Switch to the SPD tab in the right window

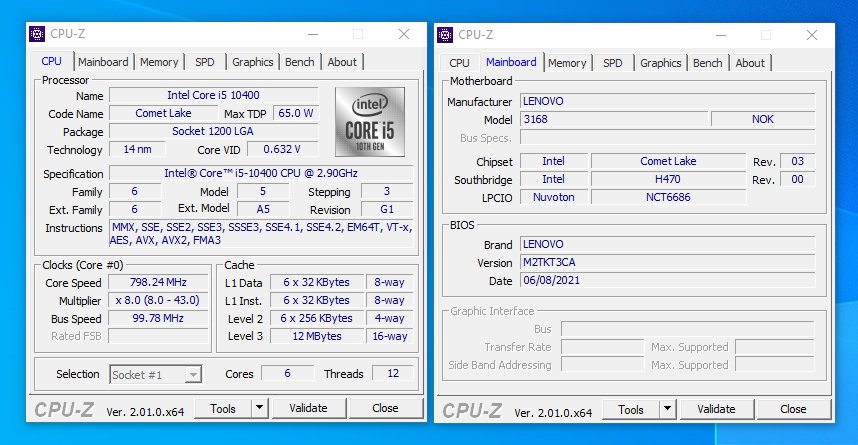click(x=613, y=63)
